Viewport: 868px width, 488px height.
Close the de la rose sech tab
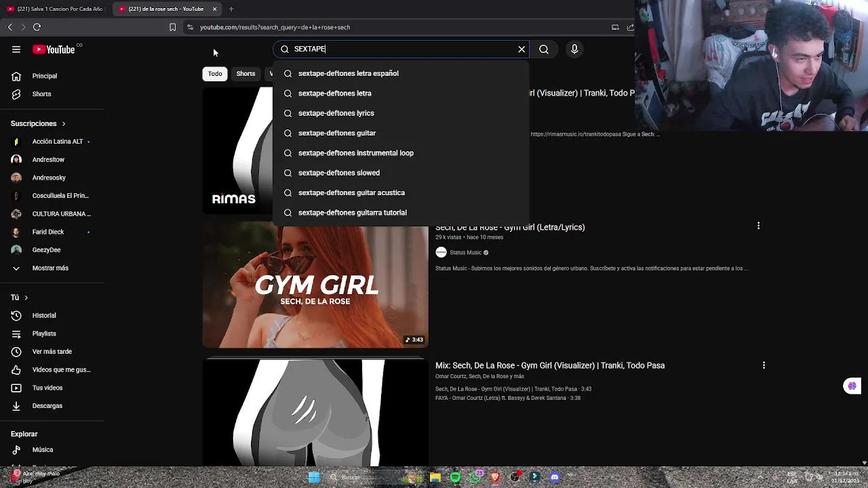click(x=214, y=9)
